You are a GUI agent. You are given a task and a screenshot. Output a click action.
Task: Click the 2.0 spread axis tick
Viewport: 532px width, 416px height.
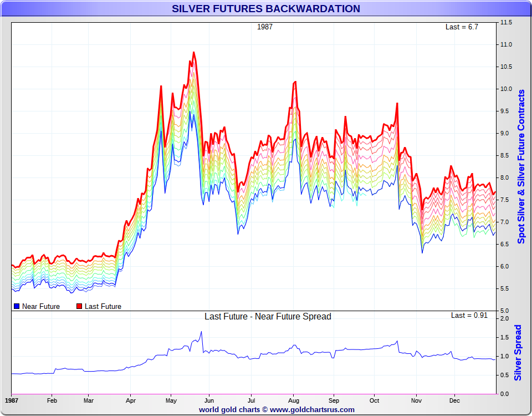tap(504, 318)
